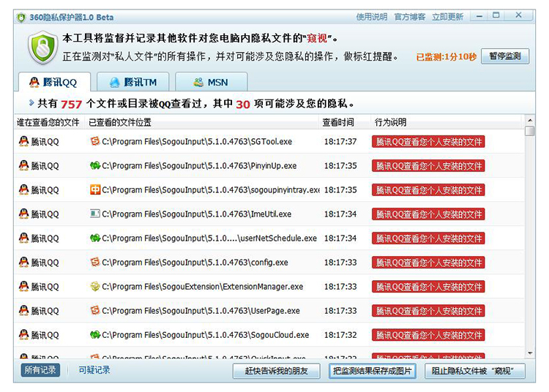Screen dimensions: 549x392
Task: Click the green icon beside PinyinUp.exe path
Action: (95, 165)
